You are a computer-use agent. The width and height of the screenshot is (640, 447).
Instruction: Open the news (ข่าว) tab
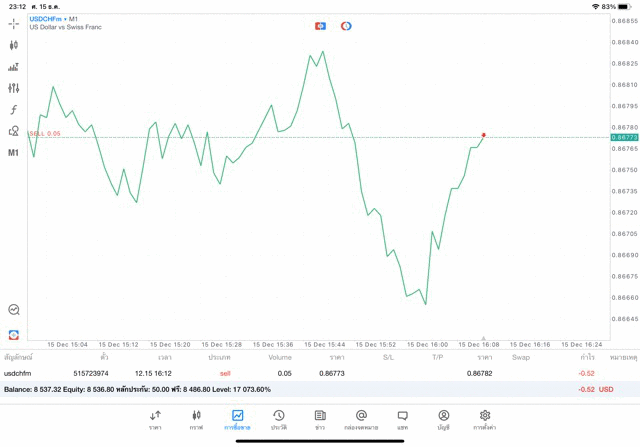[x=320, y=419]
